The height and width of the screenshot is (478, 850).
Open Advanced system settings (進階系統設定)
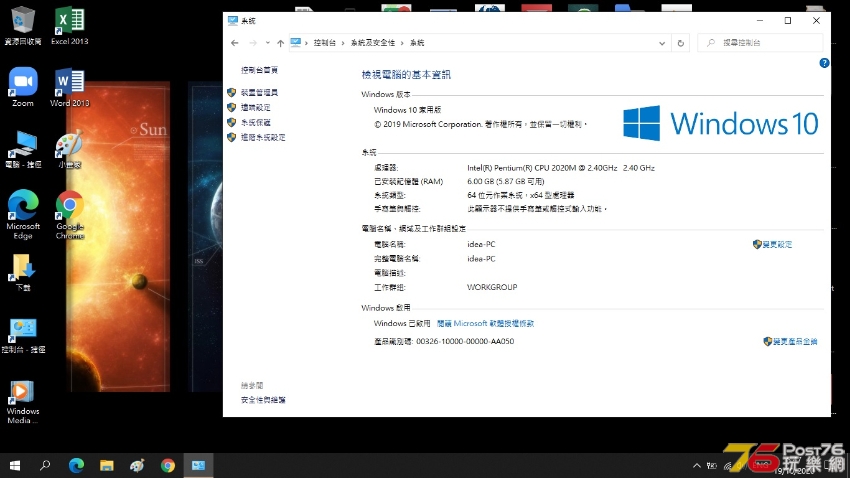(263, 137)
